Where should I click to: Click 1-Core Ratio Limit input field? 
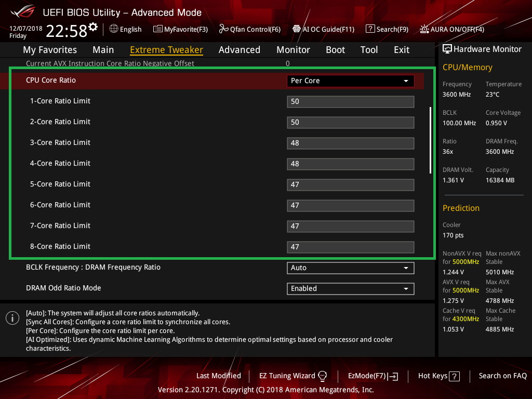(x=351, y=101)
